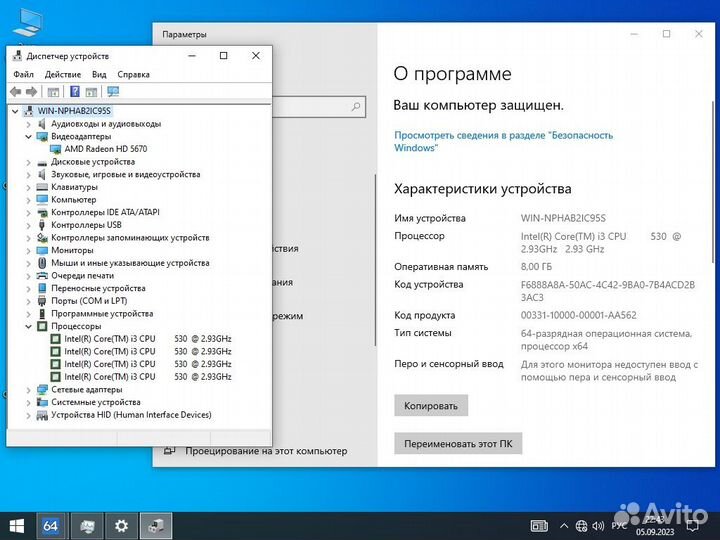Click the Копировать button

(x=431, y=405)
